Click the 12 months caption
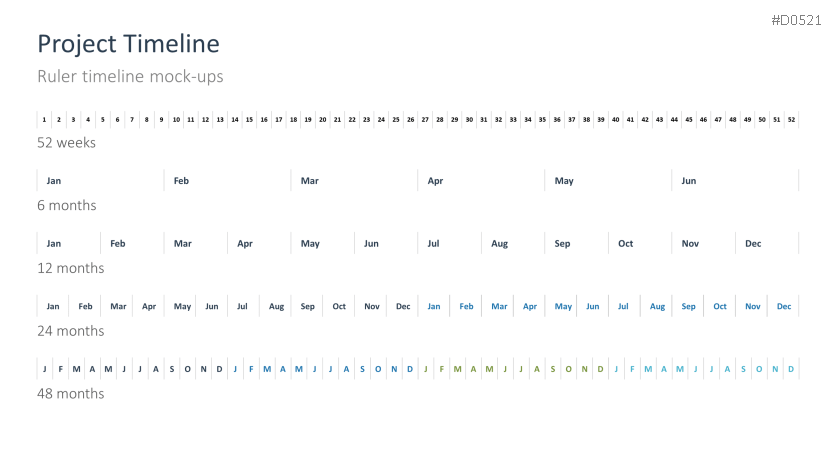The height and width of the screenshot is (470, 836). click(70, 269)
